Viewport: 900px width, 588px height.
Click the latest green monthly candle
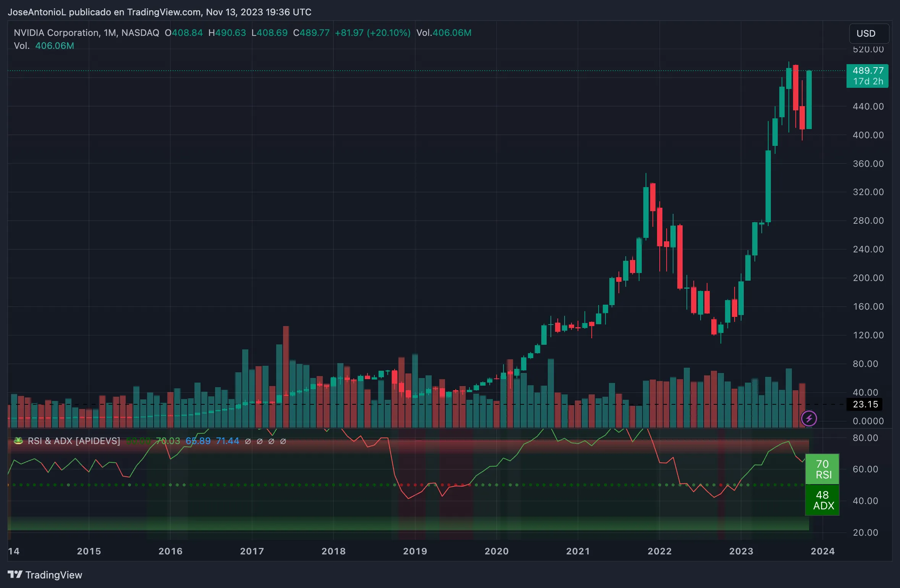tap(809, 100)
